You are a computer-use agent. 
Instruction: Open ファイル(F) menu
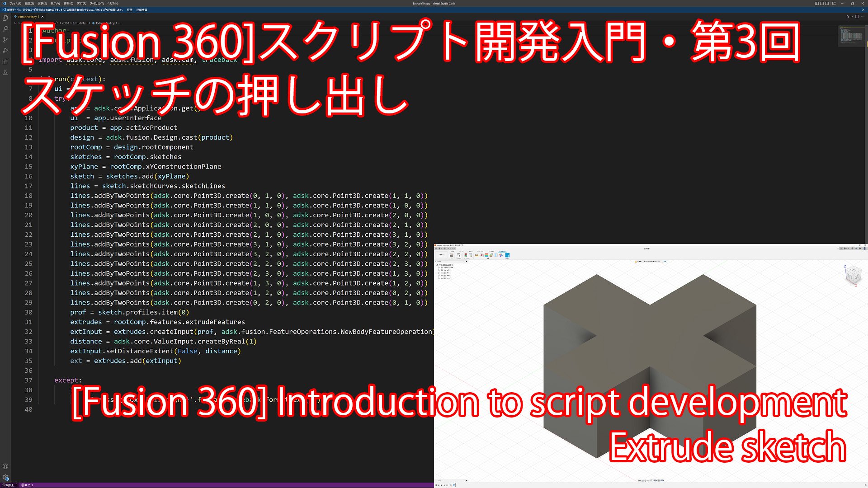(x=15, y=3)
